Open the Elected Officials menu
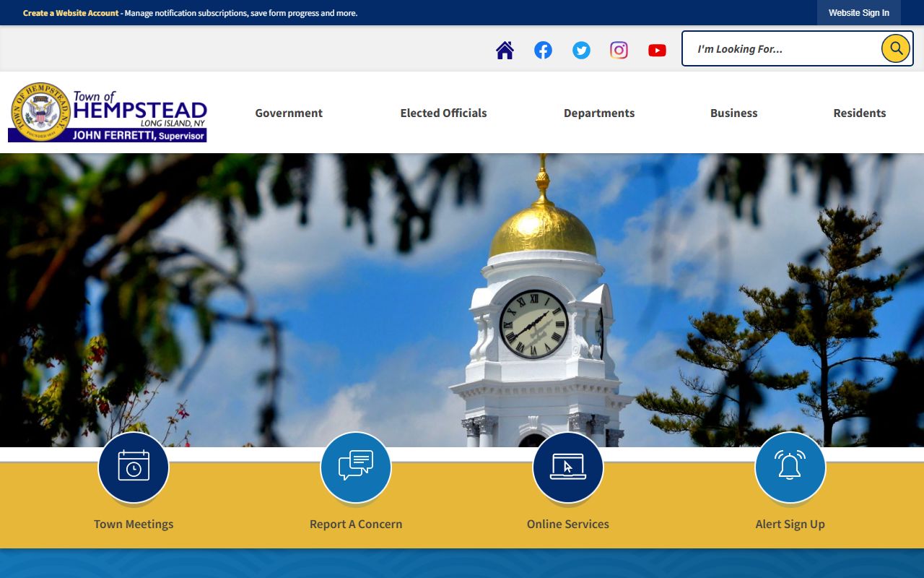The width and height of the screenshot is (924, 578). click(x=444, y=113)
